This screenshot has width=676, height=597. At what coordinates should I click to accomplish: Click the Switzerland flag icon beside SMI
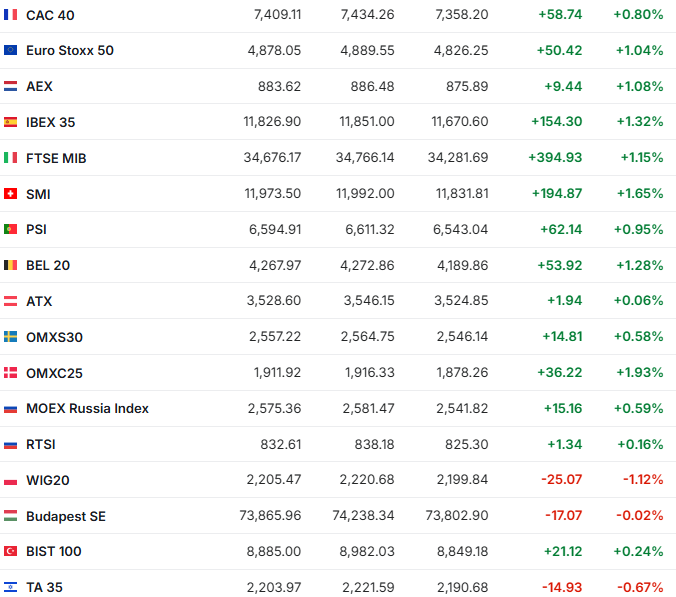(x=11, y=194)
